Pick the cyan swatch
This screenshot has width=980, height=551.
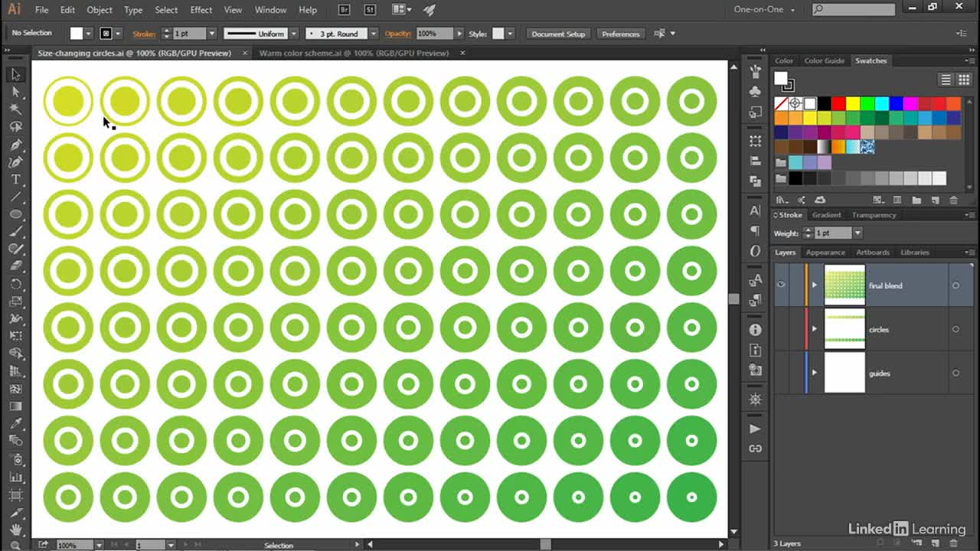[882, 103]
